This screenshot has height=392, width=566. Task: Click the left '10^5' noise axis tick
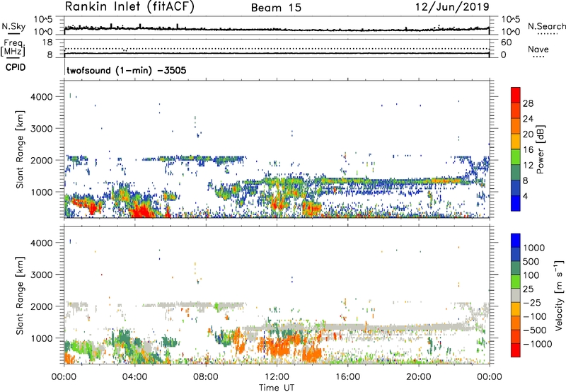43,19
